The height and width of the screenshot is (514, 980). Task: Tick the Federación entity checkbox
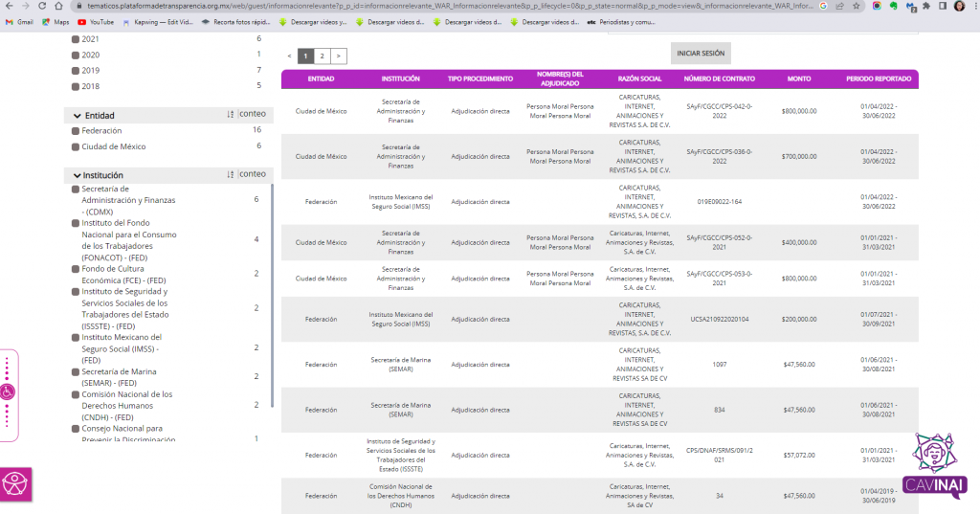click(x=76, y=131)
